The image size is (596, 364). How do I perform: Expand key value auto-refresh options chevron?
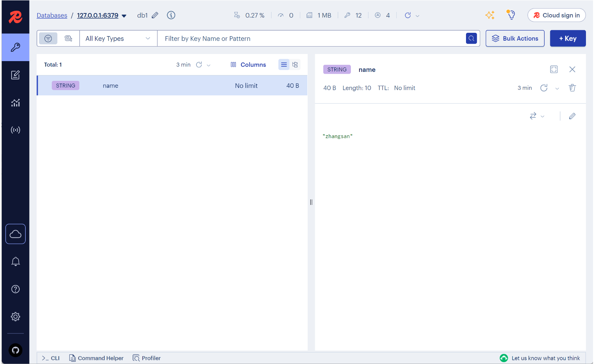(557, 88)
